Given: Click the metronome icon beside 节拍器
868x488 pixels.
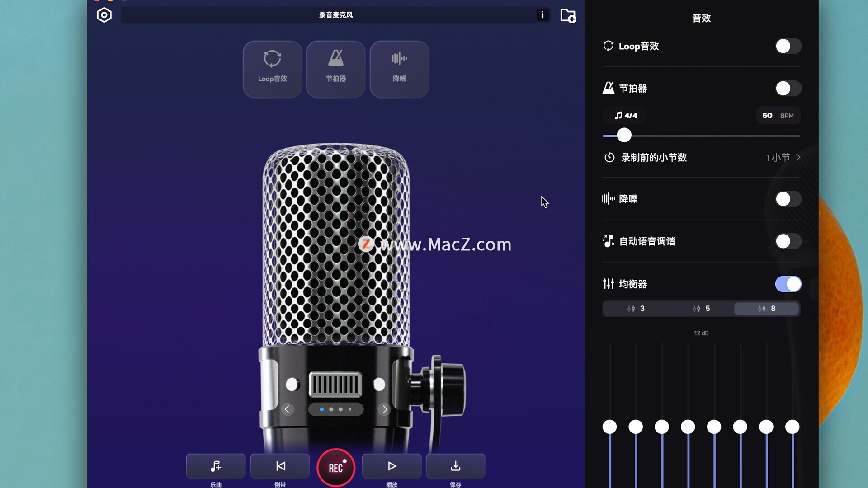Looking at the screenshot, I should pos(609,88).
